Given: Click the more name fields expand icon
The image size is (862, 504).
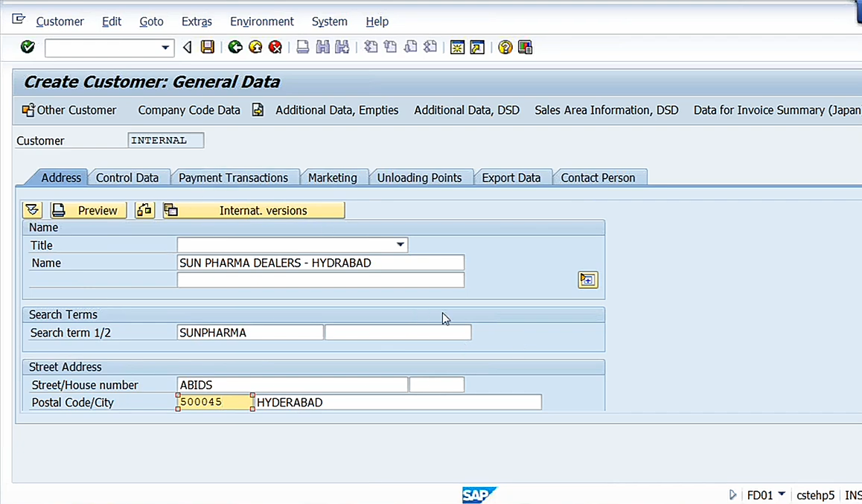Looking at the screenshot, I should pyautogui.click(x=587, y=280).
